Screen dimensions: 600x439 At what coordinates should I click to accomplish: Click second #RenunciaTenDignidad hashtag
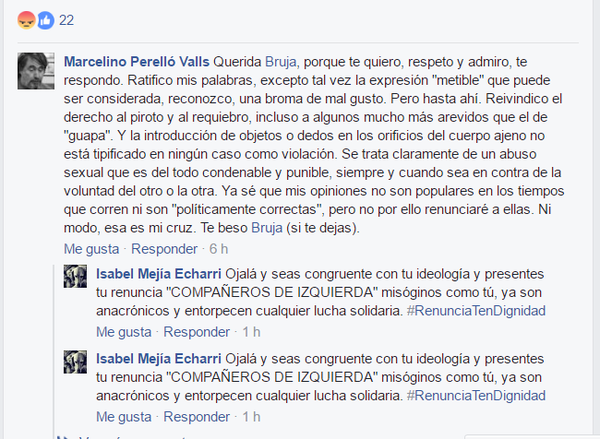coord(476,396)
